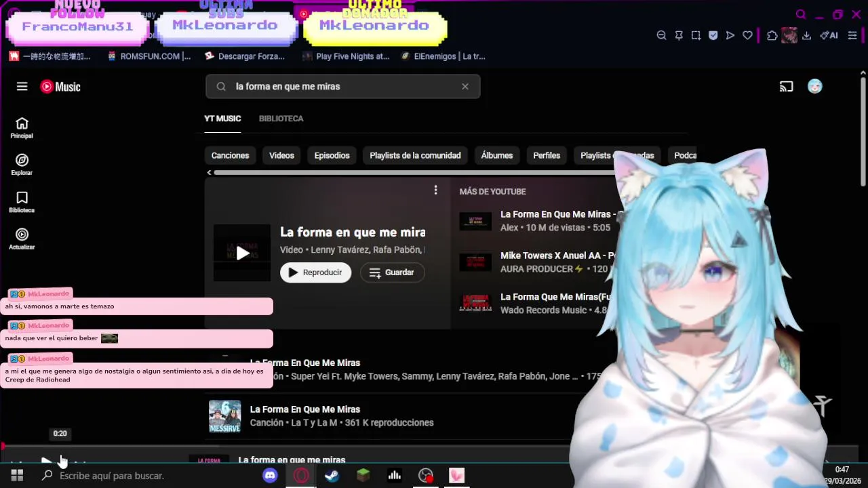Open three-dot menu on top result card

point(436,190)
